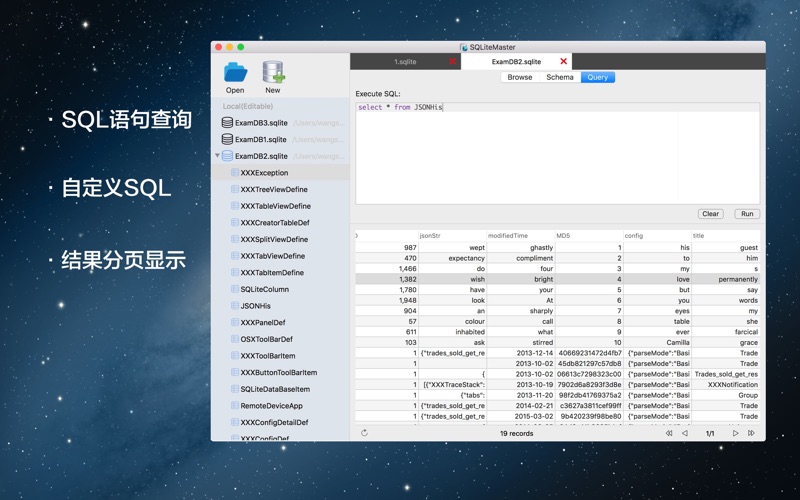Click the Clear button
The height and width of the screenshot is (500, 800).
710,214
